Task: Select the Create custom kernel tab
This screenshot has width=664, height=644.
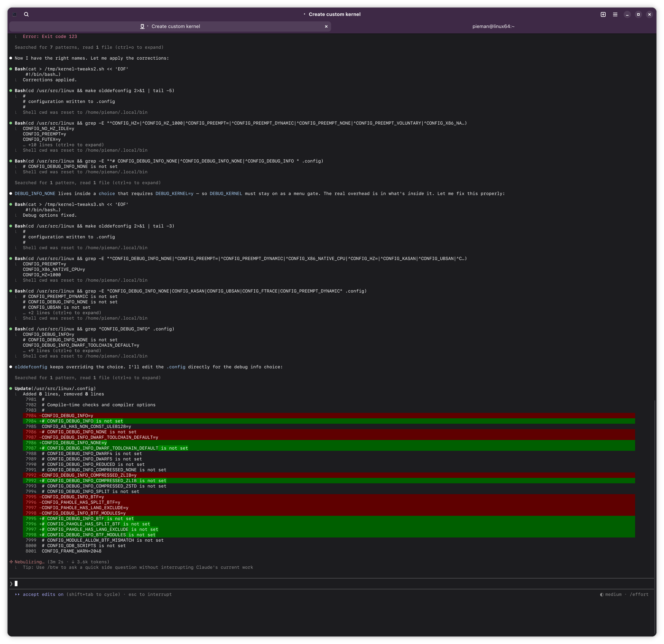Action: click(175, 26)
